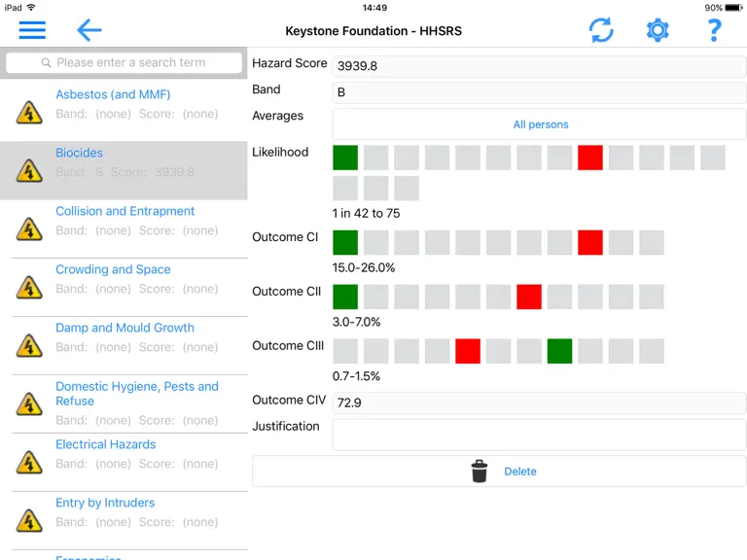Viewport: 747px width, 560px height.
Task: Tap the warning icon beside Electrical Hazards
Action: (29, 463)
